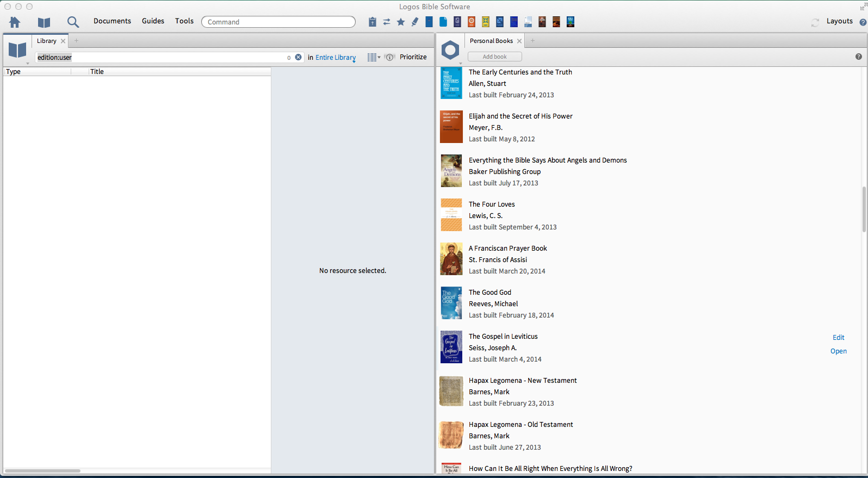Select the Library tab
Screen dimensions: 868x478
[x=47, y=41]
